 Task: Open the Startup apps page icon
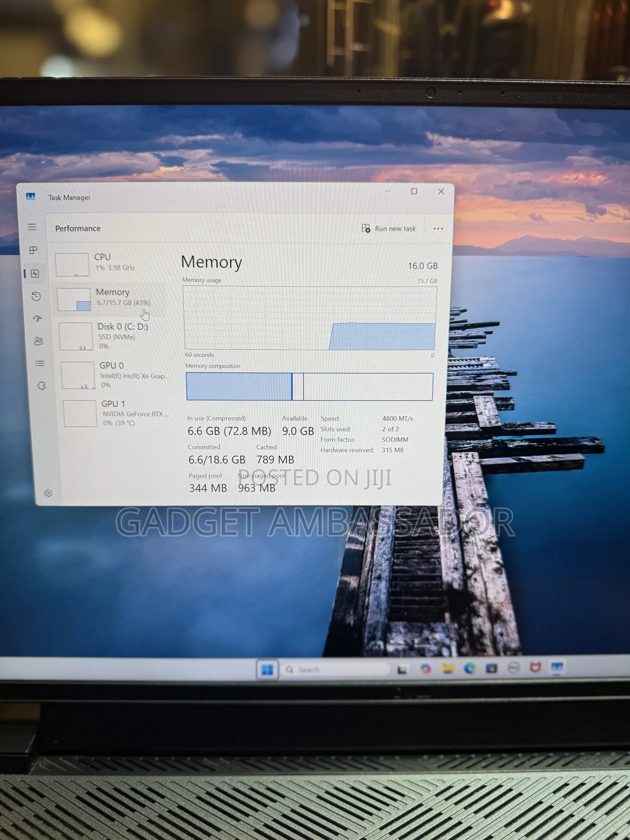[x=38, y=318]
